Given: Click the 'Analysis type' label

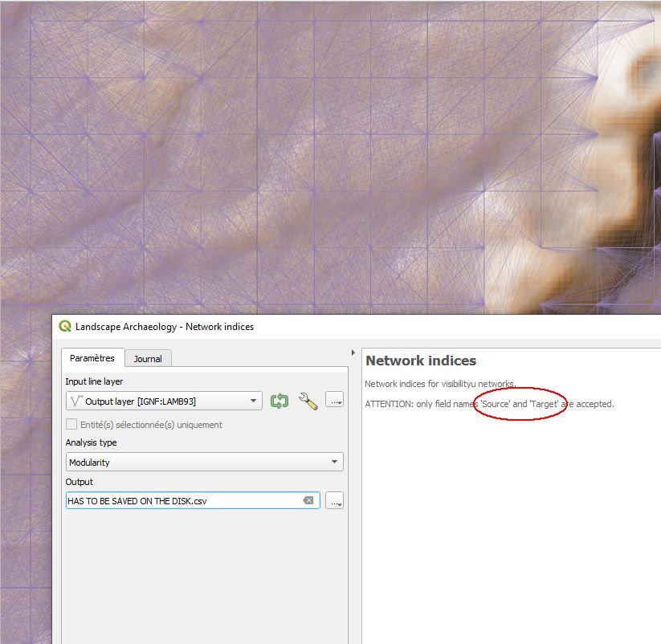Looking at the screenshot, I should pyautogui.click(x=91, y=442).
